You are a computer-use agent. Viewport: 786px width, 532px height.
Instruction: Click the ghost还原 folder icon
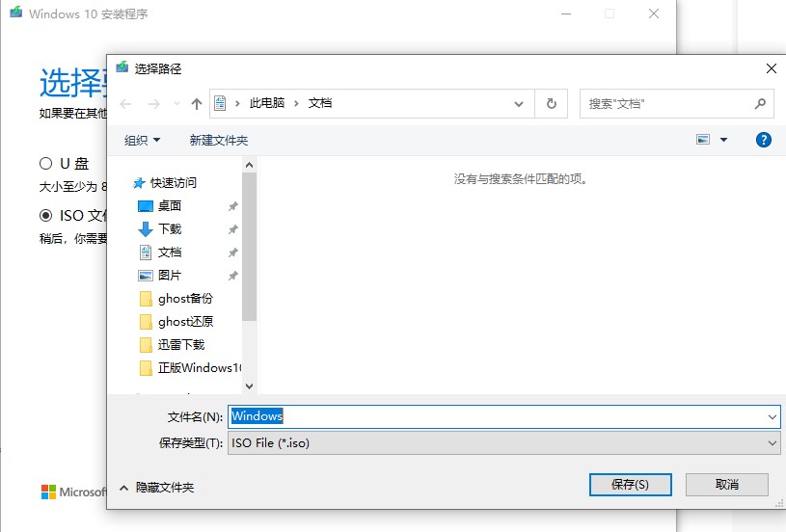pyautogui.click(x=146, y=322)
